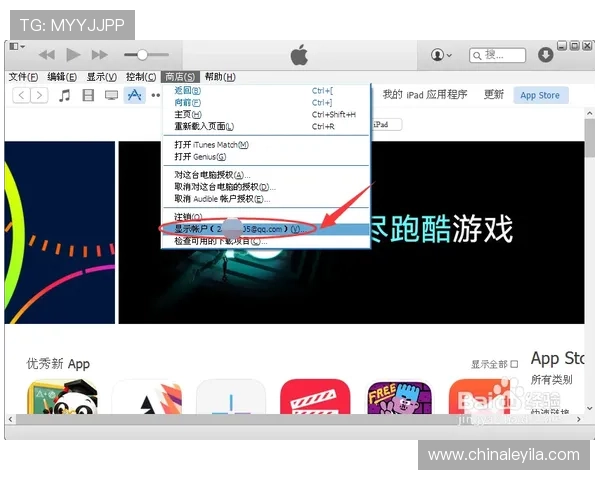Choose 取消 Audible 帐户授权(E)...
600x480 pixels.
(x=266, y=199)
